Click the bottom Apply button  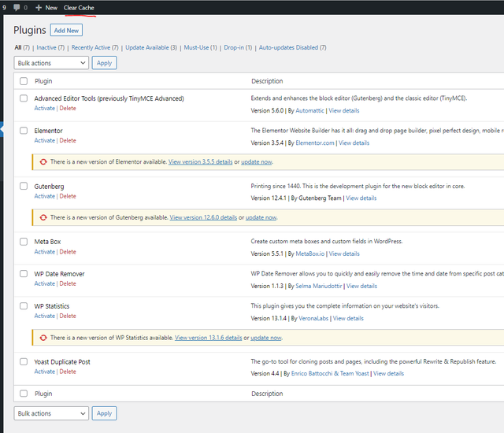104,413
